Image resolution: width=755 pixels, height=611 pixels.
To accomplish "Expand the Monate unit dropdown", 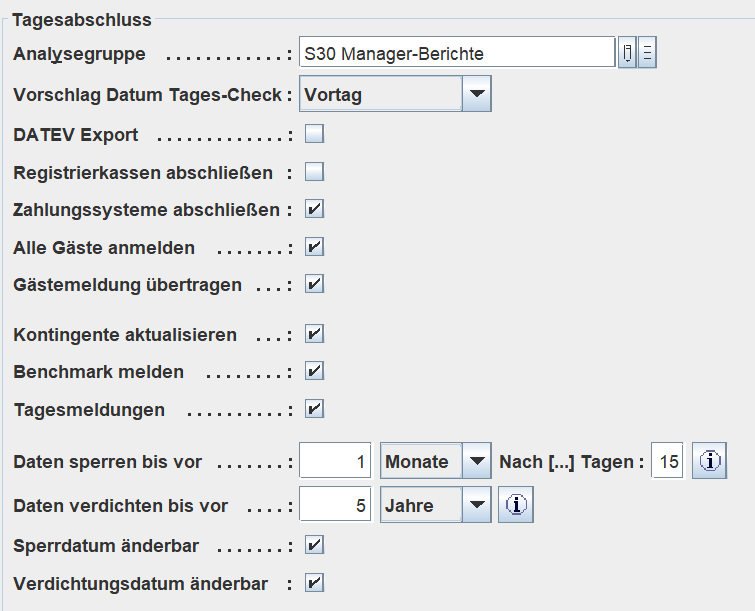I will pos(477,462).
